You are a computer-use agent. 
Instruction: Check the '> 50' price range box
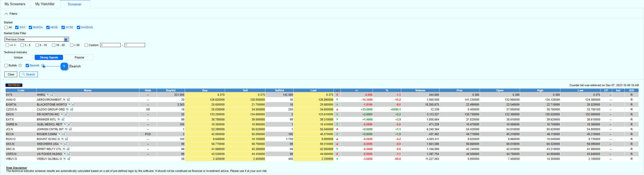(x=71, y=45)
